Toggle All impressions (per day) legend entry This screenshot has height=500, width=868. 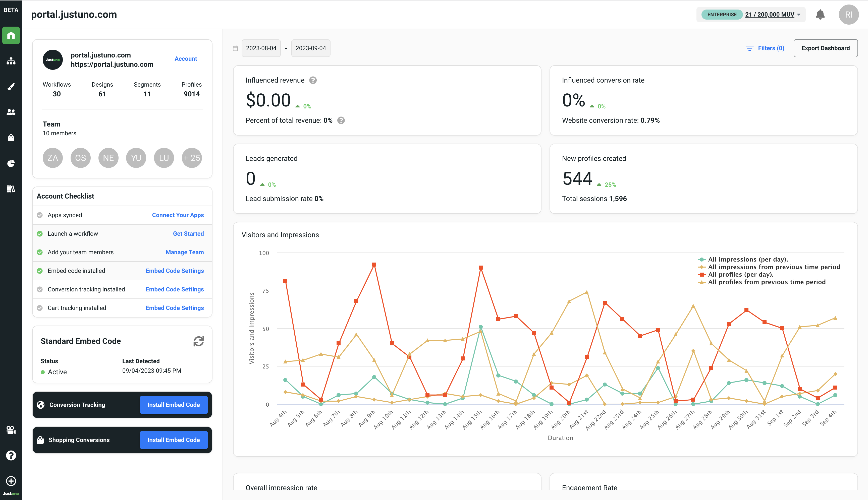click(743, 259)
